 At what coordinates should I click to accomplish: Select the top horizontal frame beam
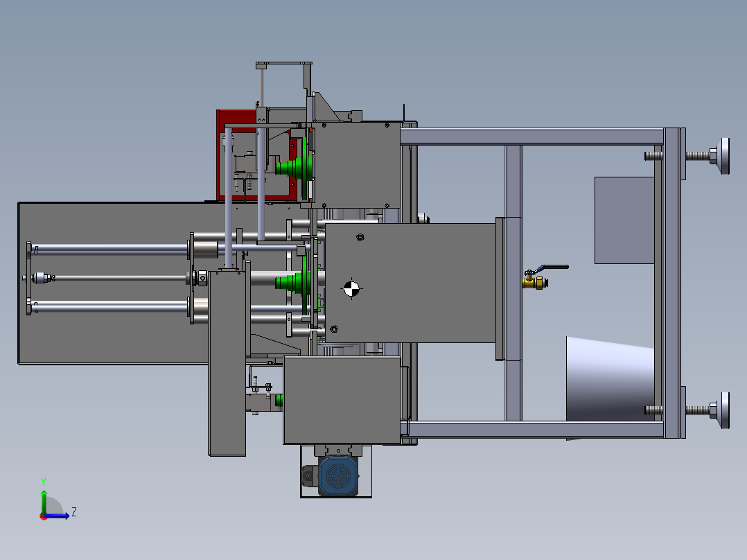(531, 137)
